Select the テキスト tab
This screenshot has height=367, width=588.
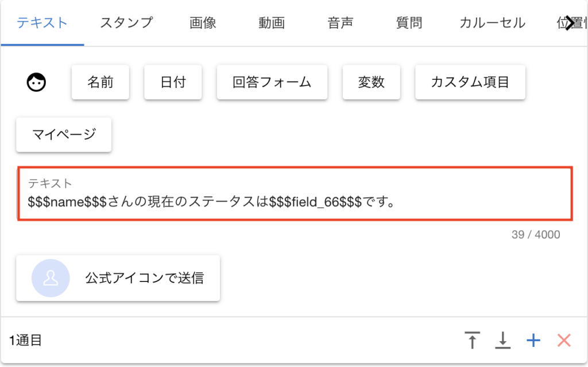(42, 23)
